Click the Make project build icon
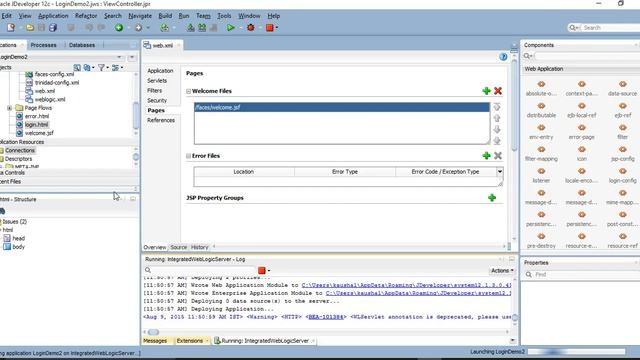 point(191,28)
